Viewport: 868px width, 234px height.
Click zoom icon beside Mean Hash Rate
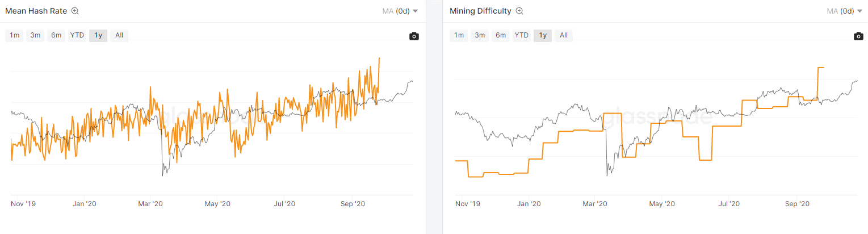[75, 11]
